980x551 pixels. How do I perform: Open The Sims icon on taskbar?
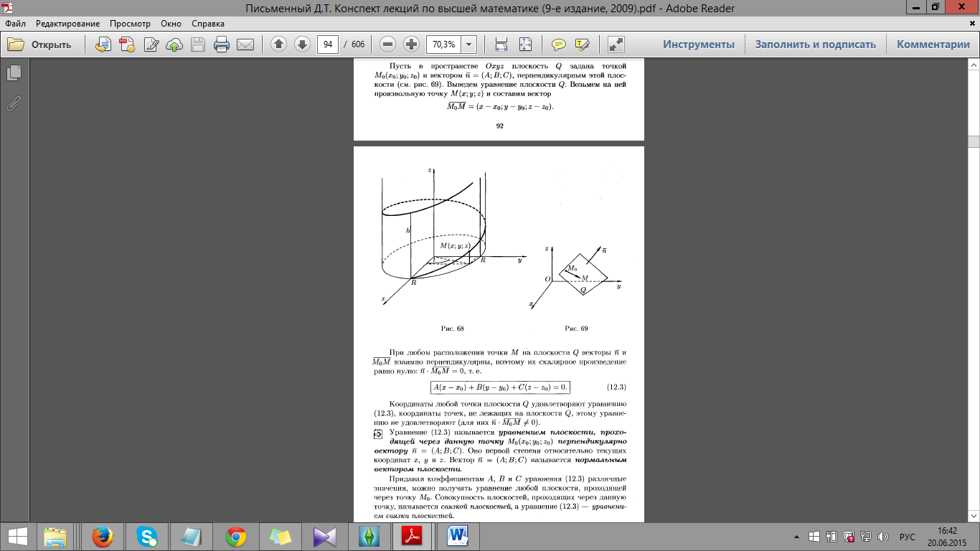(x=369, y=537)
